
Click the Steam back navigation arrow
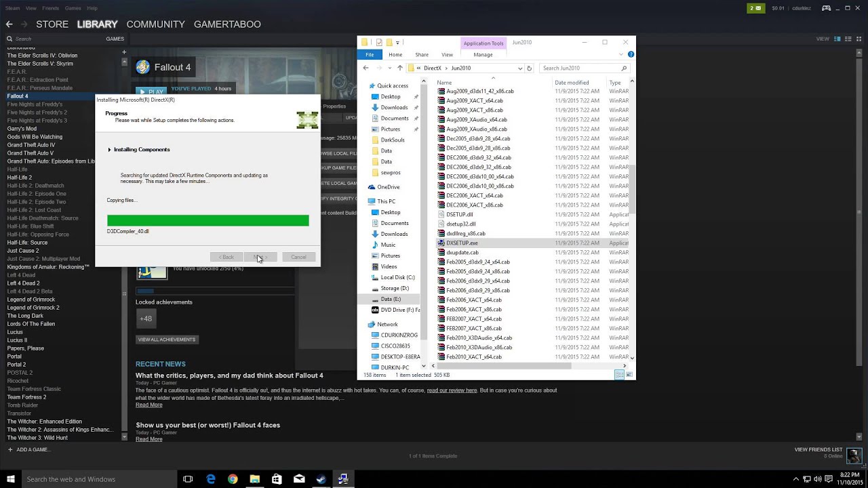tap(9, 24)
